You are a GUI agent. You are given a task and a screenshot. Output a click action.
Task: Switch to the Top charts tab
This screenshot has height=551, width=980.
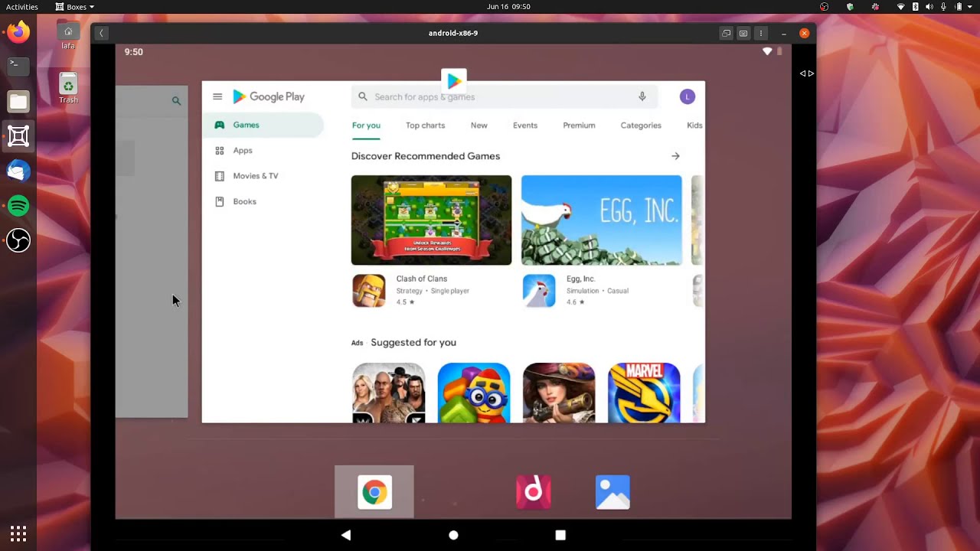[x=425, y=126]
